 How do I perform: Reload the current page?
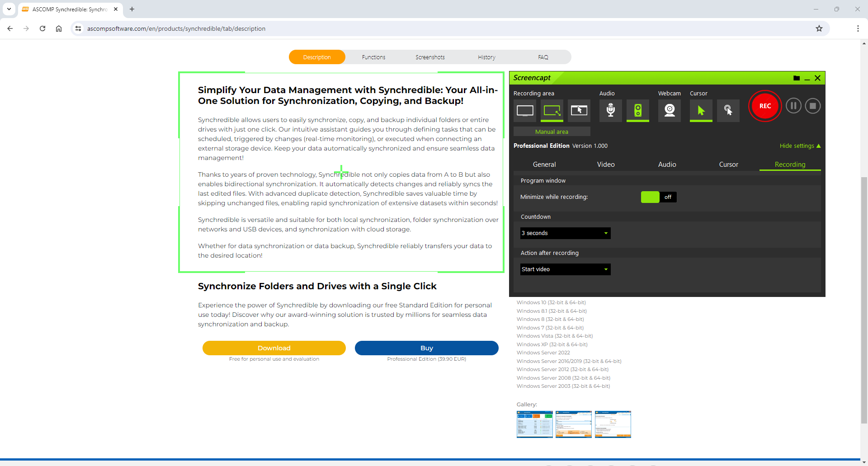(42, 28)
